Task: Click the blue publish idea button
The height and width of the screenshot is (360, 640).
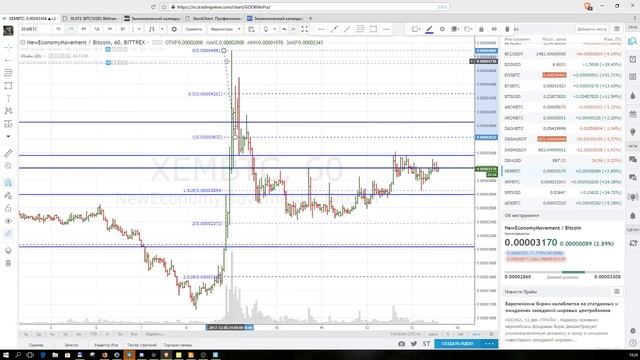Action: [x=457, y=344]
